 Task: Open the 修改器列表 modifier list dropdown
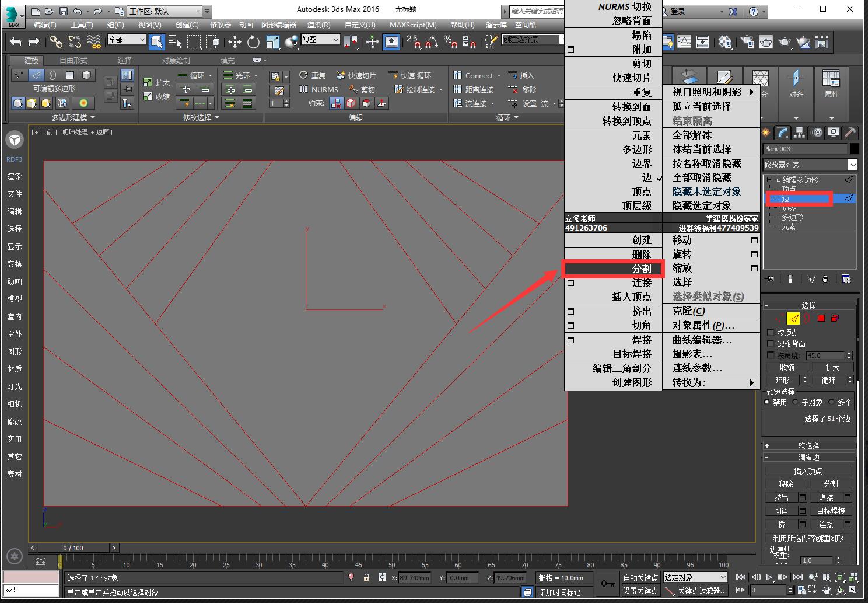coord(810,165)
